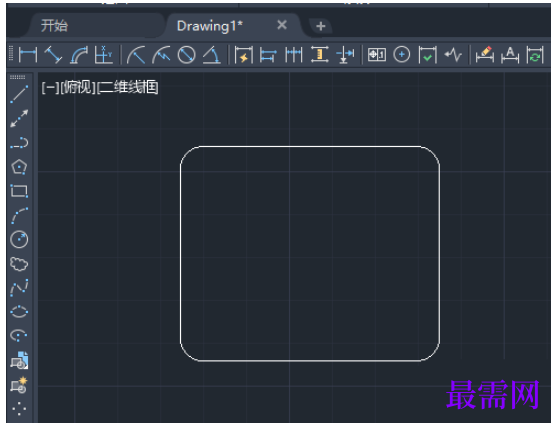558x426 pixels.
Task: Open the 二维线框 visual style menu
Action: pos(127,88)
